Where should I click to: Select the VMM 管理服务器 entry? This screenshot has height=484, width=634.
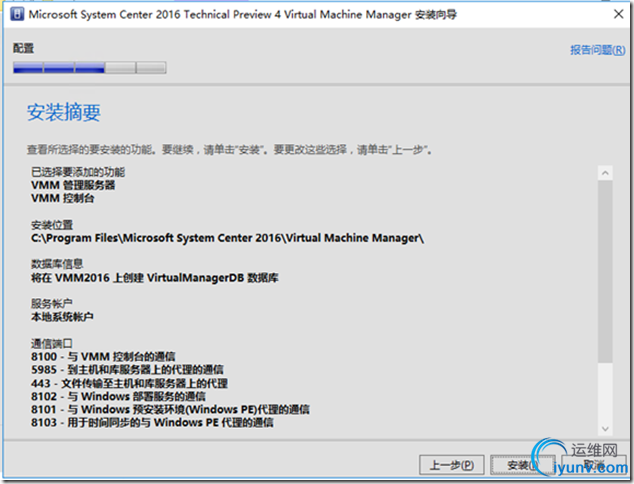tap(73, 185)
